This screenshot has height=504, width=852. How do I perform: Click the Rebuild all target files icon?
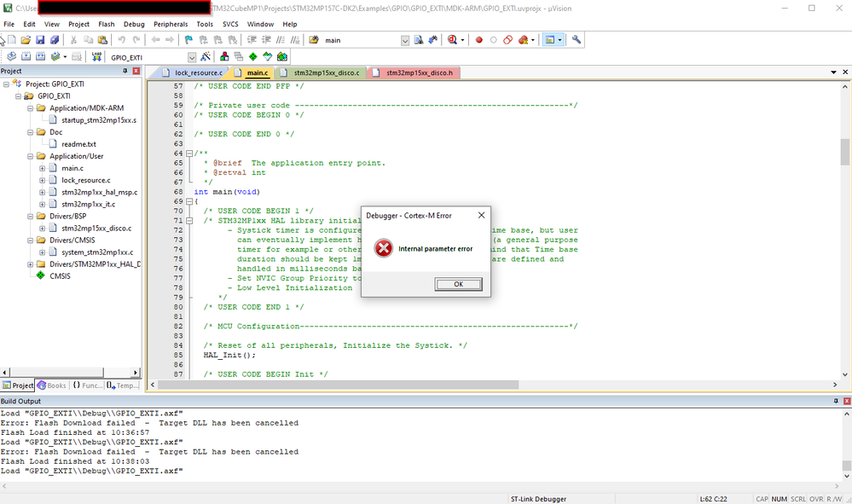(x=40, y=56)
